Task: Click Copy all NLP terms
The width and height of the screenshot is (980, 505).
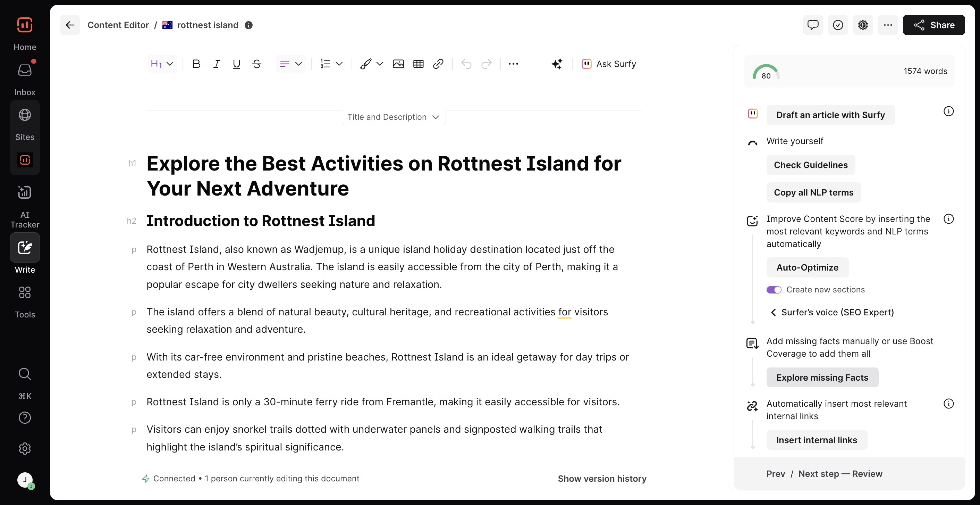Action: click(x=814, y=192)
